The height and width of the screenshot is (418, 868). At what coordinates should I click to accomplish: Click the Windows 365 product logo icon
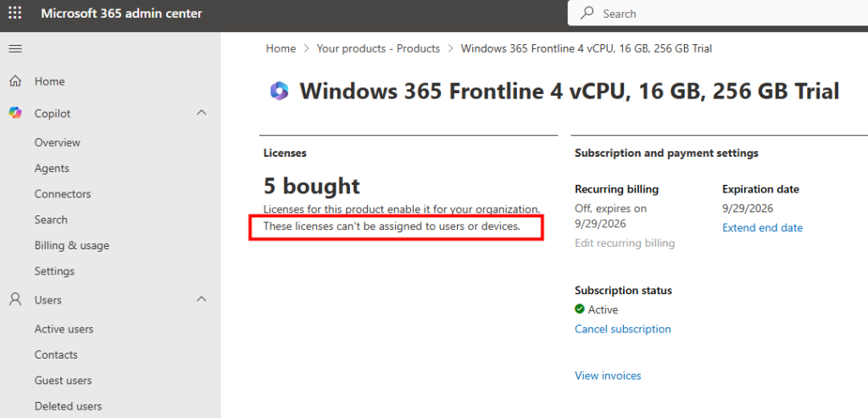point(279,91)
